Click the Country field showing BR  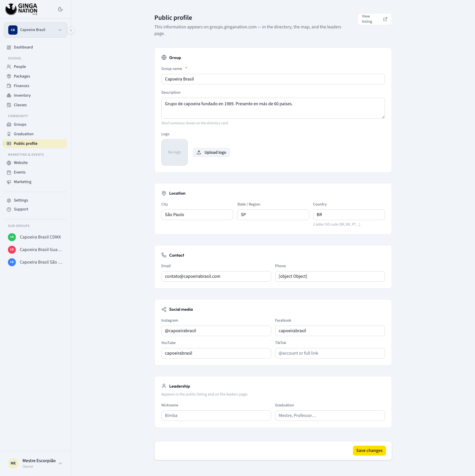tap(349, 215)
